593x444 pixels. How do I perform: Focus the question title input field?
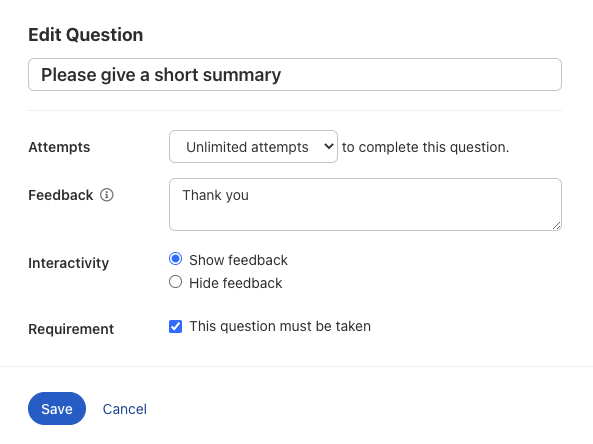[295, 75]
